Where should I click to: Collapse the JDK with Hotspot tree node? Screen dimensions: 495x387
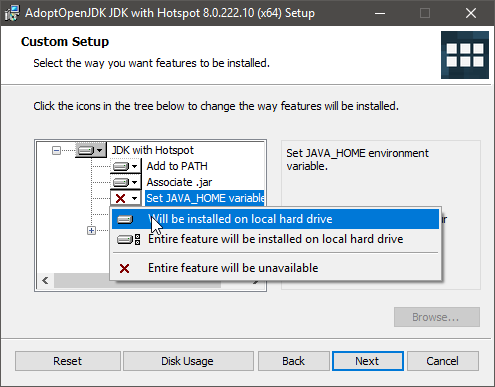[x=56, y=151]
